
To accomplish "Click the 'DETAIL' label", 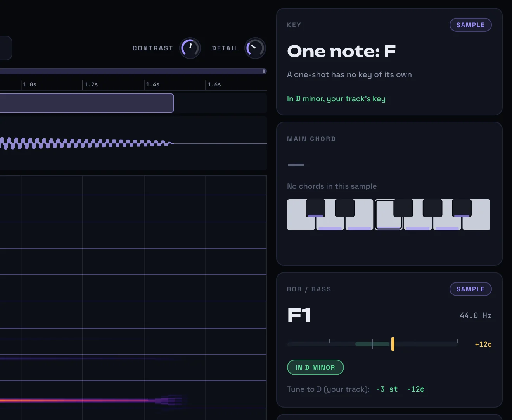I will coord(225,48).
